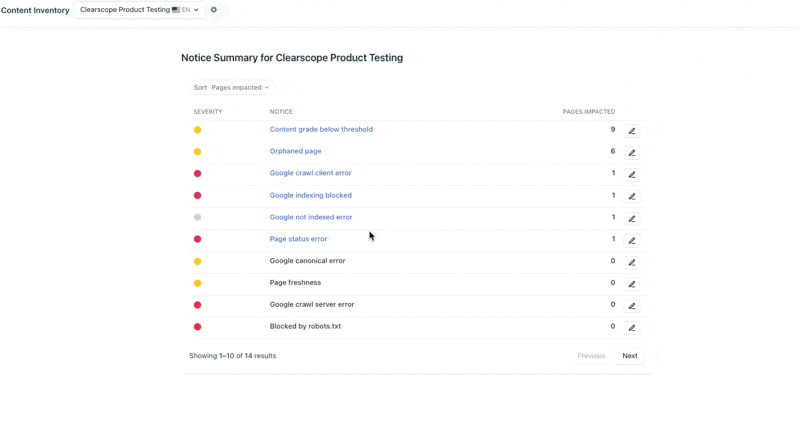800x430 pixels.
Task: Click yellow severity dot for Content grade row
Action: pyautogui.click(x=197, y=130)
